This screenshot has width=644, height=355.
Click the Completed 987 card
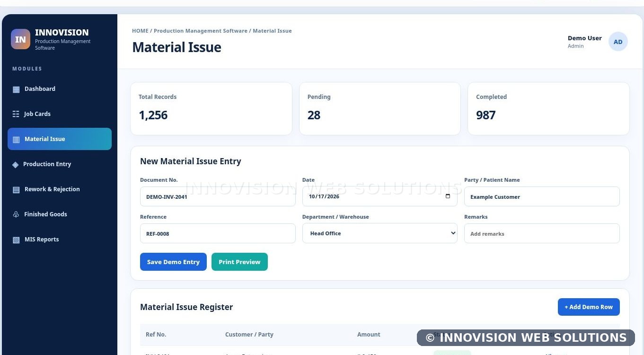point(548,109)
